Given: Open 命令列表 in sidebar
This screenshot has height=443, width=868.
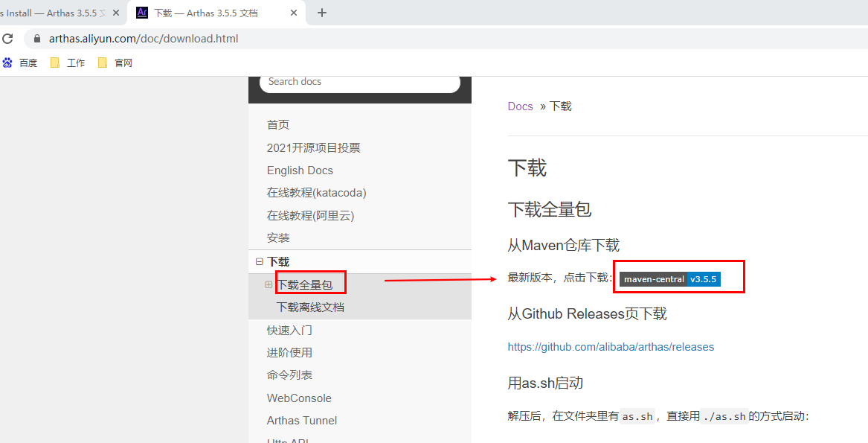Looking at the screenshot, I should point(289,375).
